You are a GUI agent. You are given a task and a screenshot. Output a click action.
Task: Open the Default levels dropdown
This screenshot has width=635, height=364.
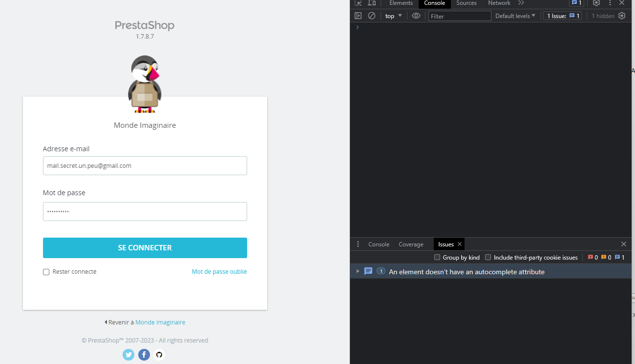pyautogui.click(x=515, y=16)
